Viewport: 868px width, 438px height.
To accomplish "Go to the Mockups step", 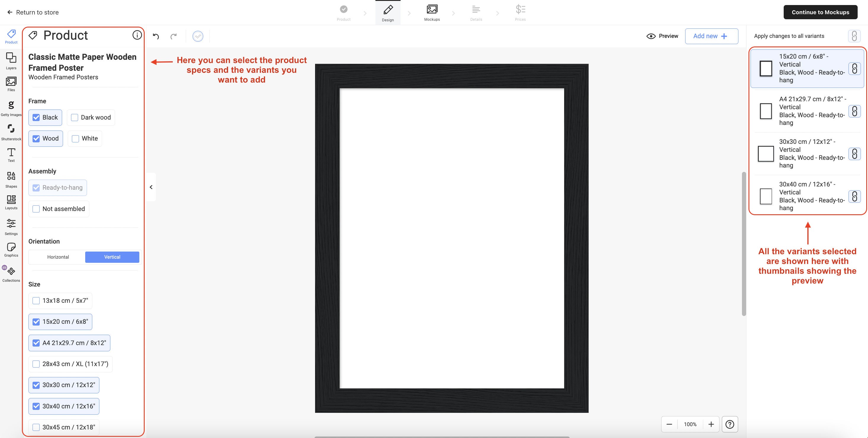I will coord(432,13).
